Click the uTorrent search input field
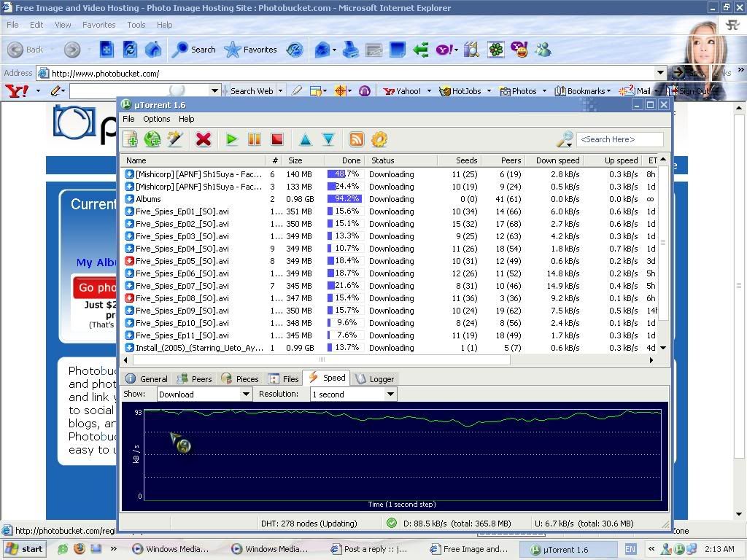Viewport: 747px width, 560px height. click(x=619, y=139)
